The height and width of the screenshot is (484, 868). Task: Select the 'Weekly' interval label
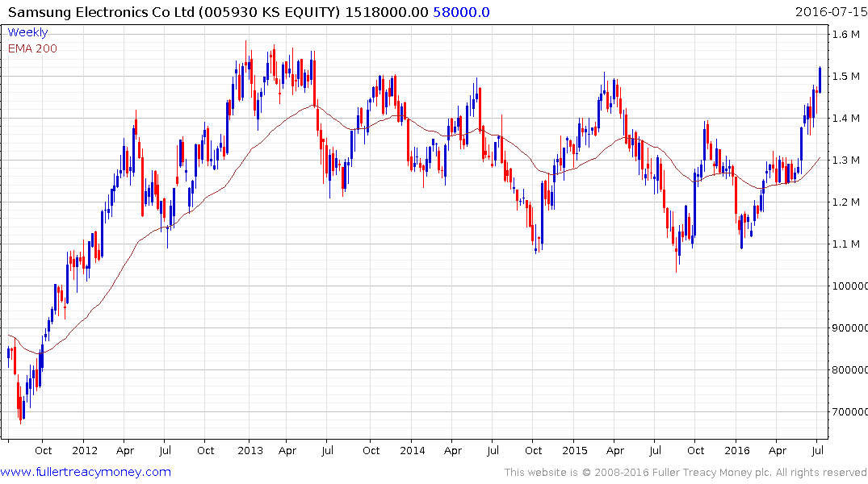tap(27, 32)
